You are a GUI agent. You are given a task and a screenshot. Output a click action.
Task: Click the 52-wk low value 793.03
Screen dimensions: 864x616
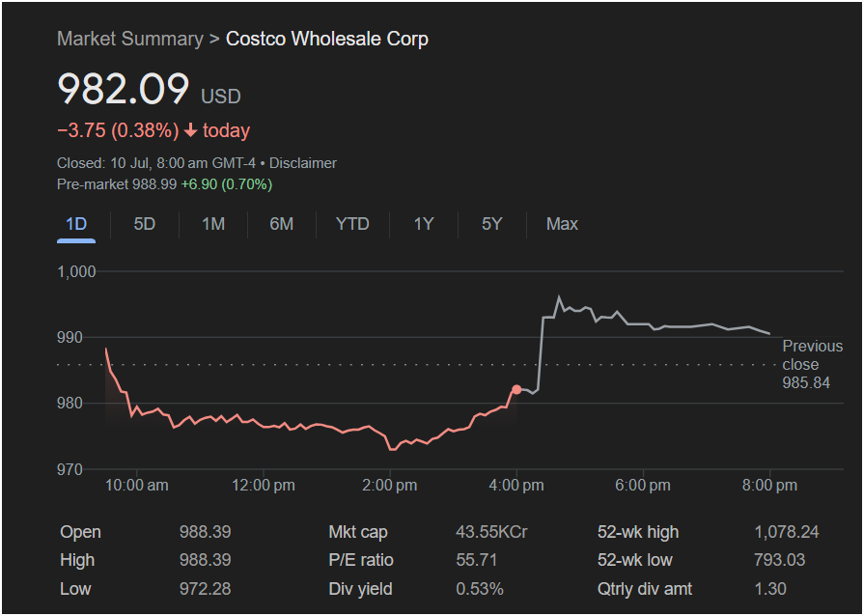coord(780,560)
